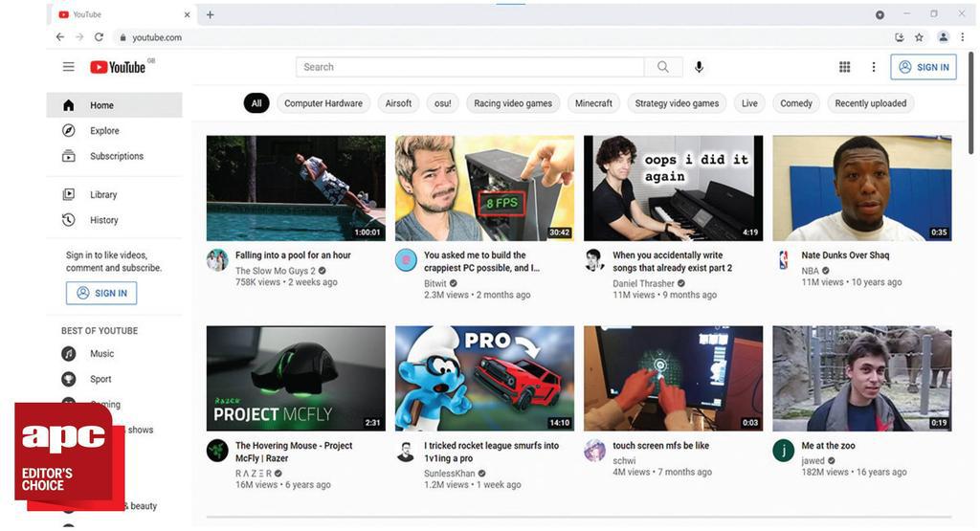
Task: Open the YouTube apps grid
Action: click(844, 67)
